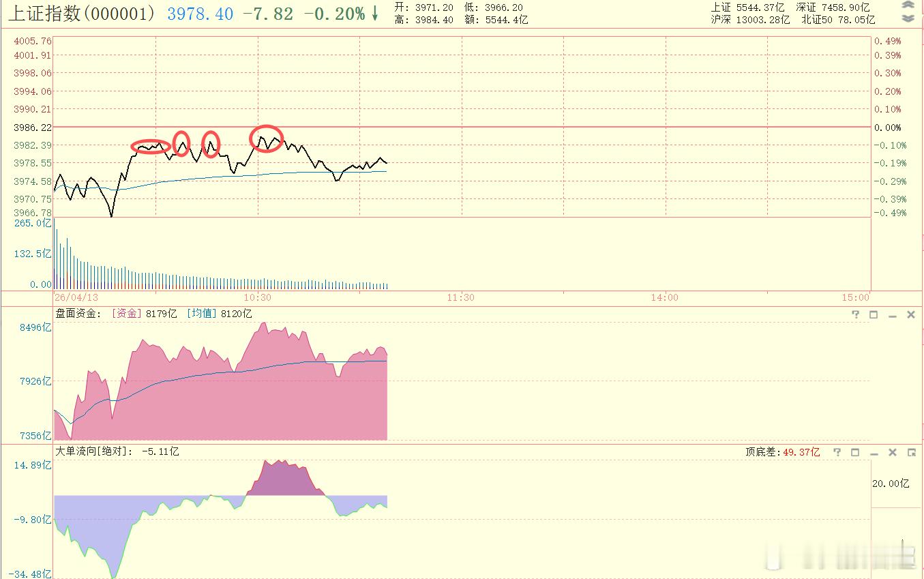924x579 pixels.
Task: Click the low price 低: 3966.20
Action: 493,7
